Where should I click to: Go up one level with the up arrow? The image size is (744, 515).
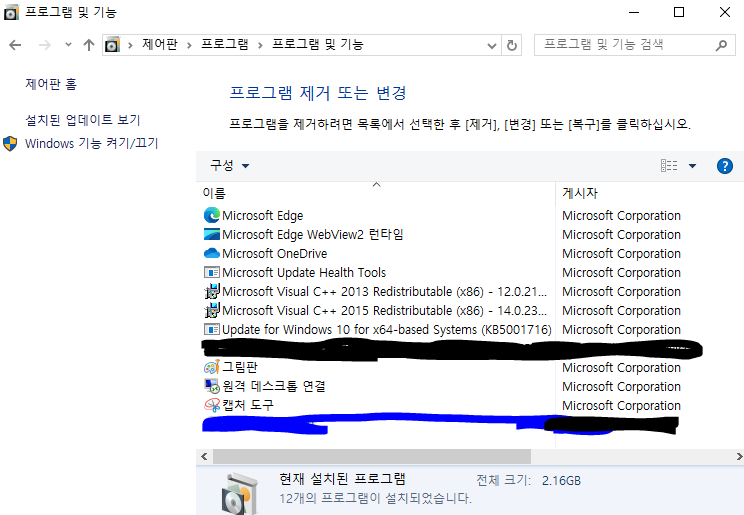[x=89, y=45]
